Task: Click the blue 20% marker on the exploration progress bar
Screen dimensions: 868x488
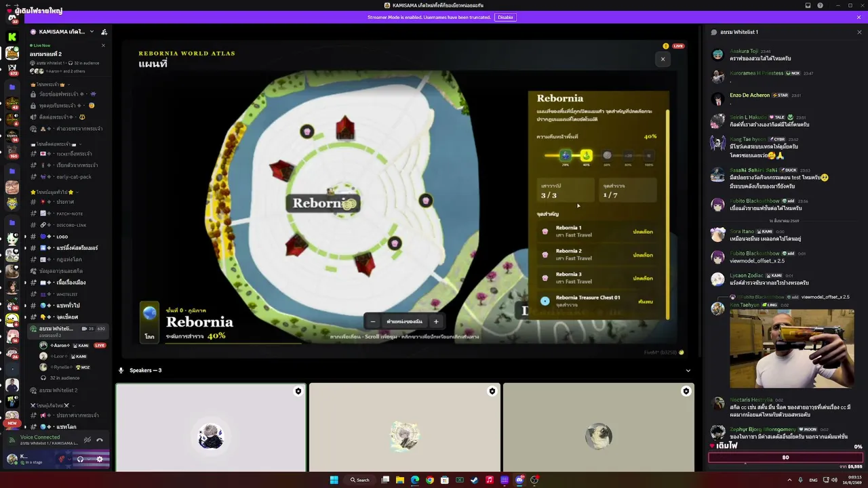Action: [566, 156]
